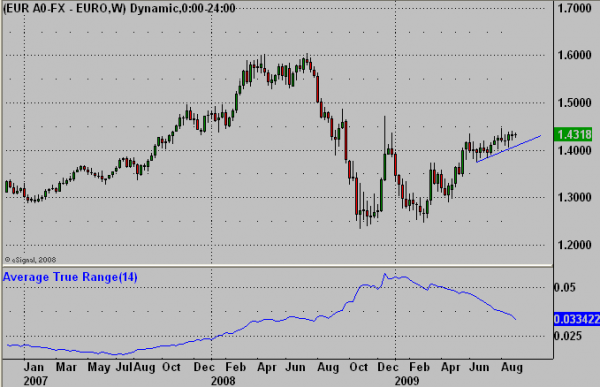Click the 2007 year label on time axis

point(35,381)
